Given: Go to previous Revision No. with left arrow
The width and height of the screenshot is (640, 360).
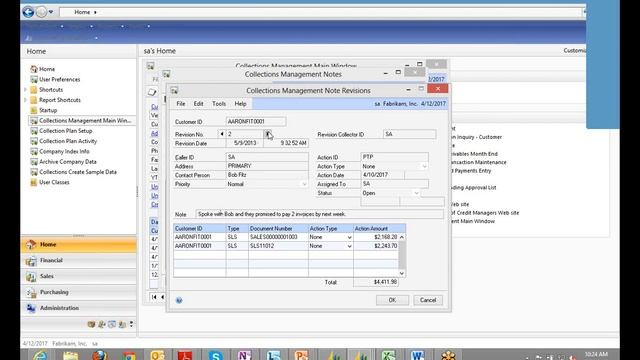Looking at the screenshot, I should (222, 134).
